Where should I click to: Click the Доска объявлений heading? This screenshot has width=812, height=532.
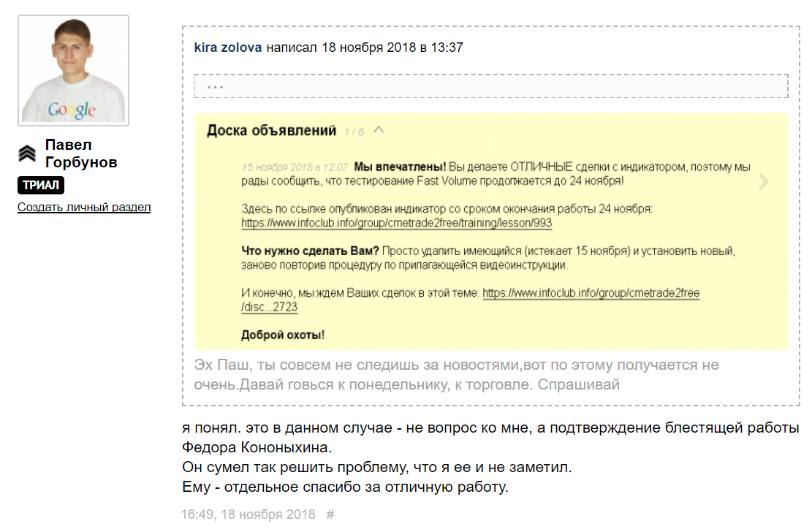(271, 131)
